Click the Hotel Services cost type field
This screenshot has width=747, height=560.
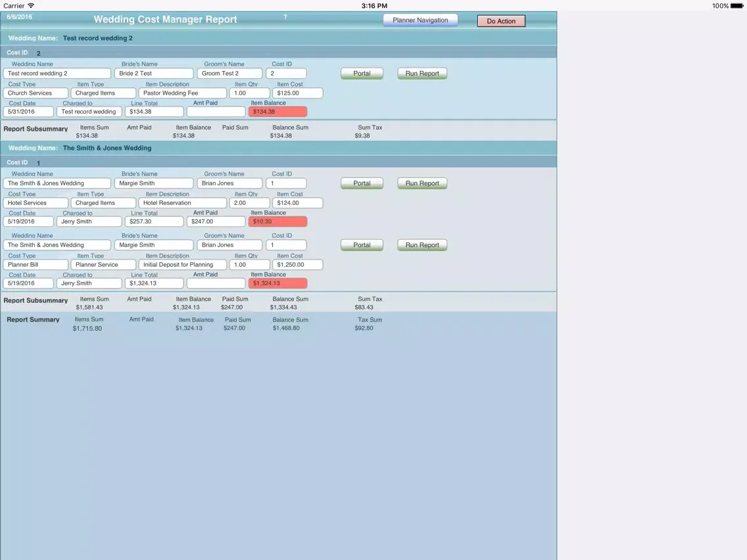[x=36, y=203]
